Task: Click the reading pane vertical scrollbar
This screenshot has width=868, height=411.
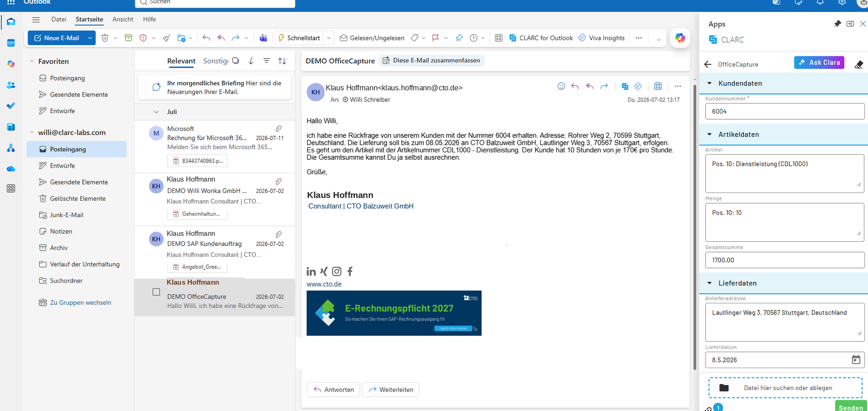Action: click(x=694, y=227)
